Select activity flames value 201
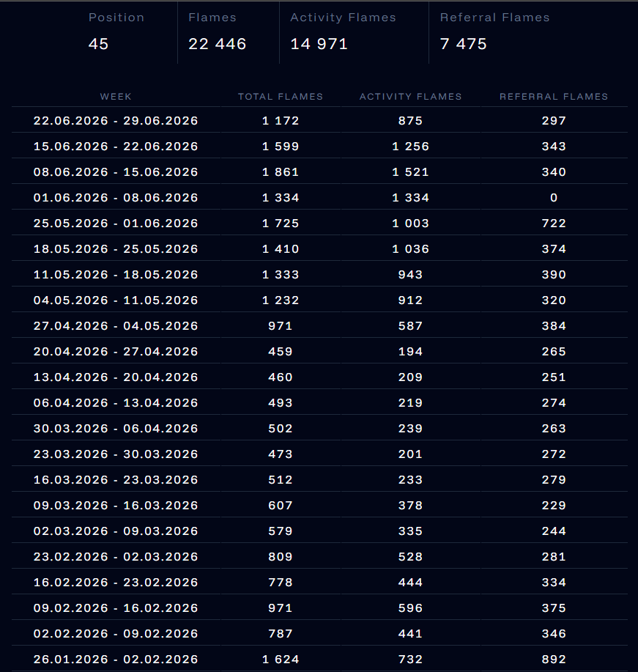Image resolution: width=638 pixels, height=672 pixels. pyautogui.click(x=410, y=454)
